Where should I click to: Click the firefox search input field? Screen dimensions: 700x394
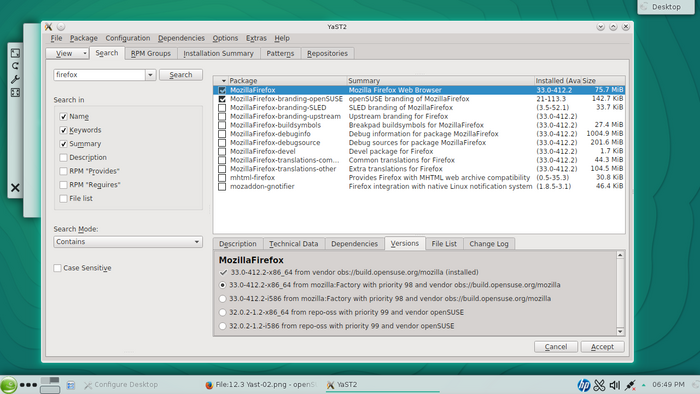point(100,75)
